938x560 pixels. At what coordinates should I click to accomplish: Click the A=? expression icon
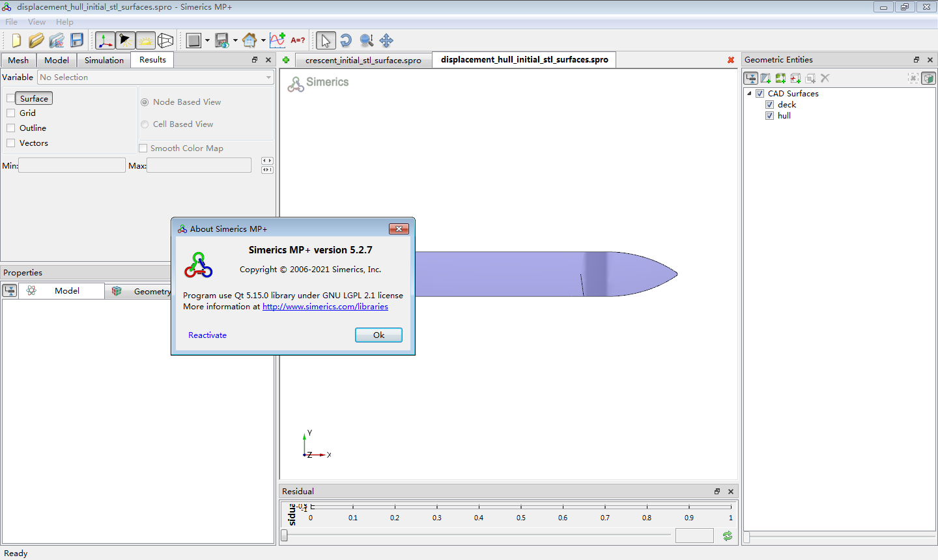click(298, 40)
